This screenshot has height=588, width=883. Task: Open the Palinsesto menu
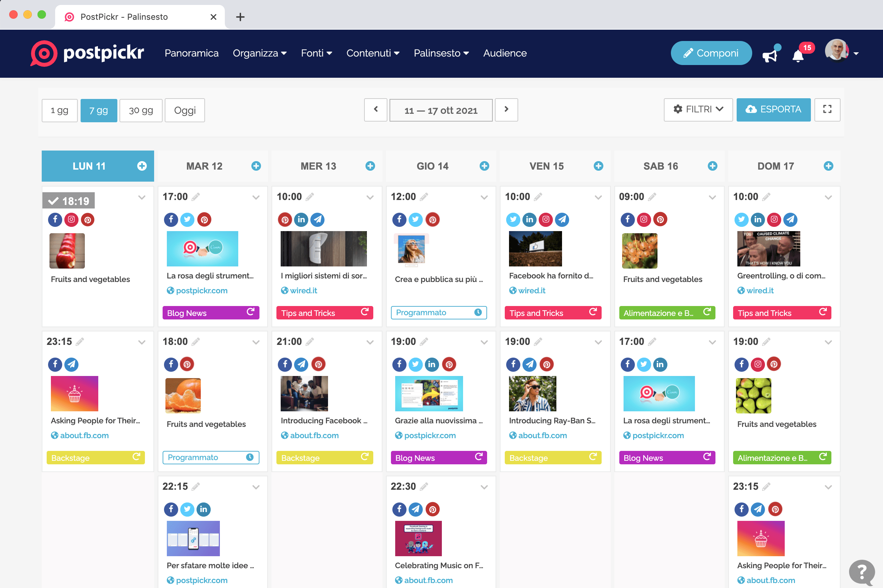point(441,53)
